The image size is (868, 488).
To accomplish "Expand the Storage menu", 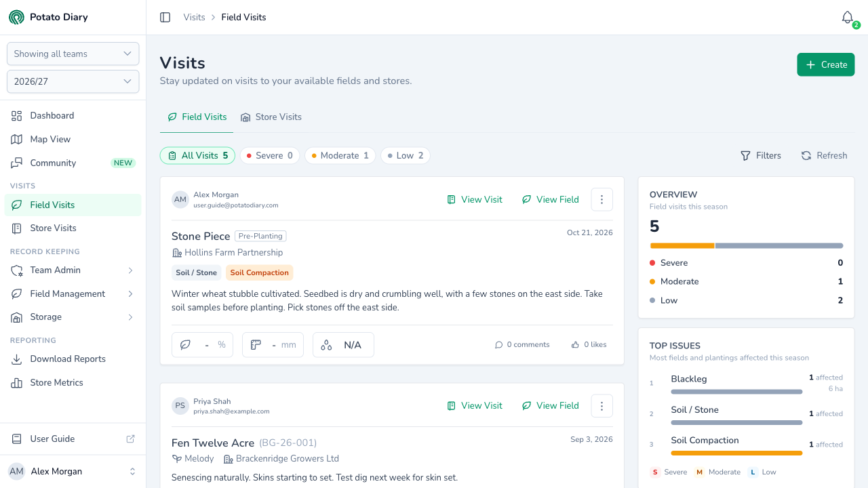I will pyautogui.click(x=73, y=317).
